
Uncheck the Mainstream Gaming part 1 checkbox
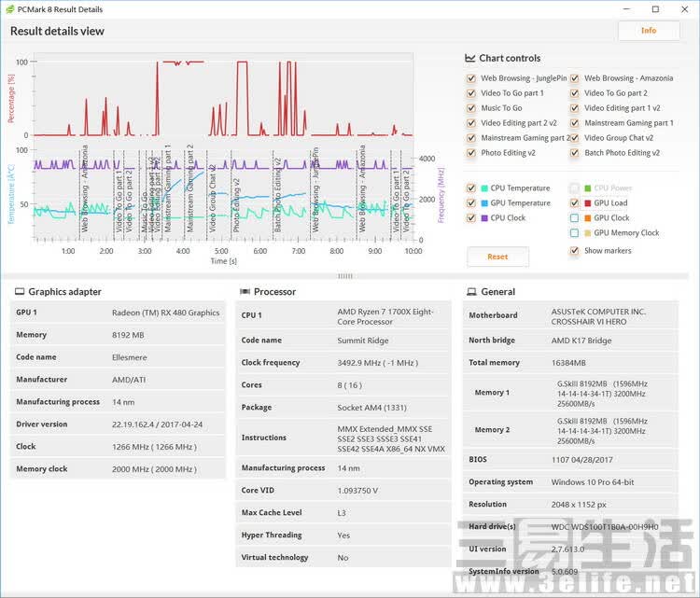click(575, 123)
